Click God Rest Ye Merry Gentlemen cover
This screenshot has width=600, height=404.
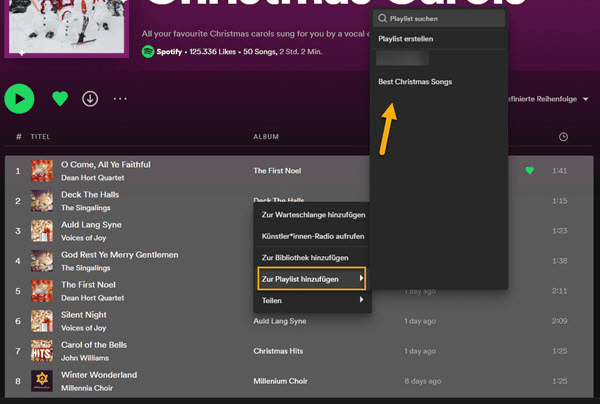[42, 261]
